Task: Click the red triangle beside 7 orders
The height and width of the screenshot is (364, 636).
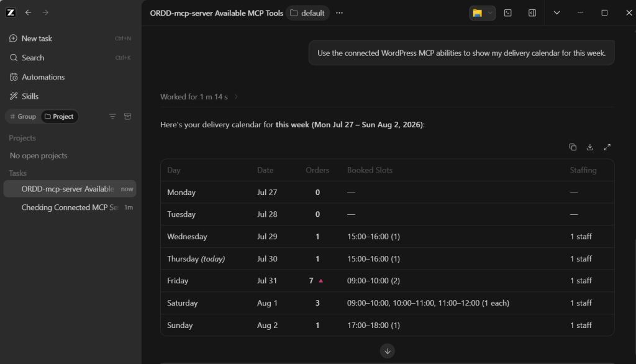Action: pos(321,281)
